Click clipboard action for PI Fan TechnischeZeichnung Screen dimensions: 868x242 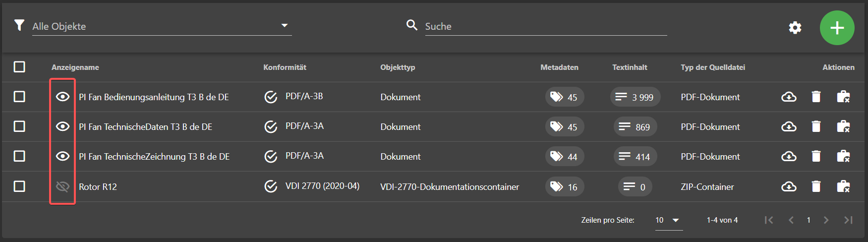[x=843, y=157]
